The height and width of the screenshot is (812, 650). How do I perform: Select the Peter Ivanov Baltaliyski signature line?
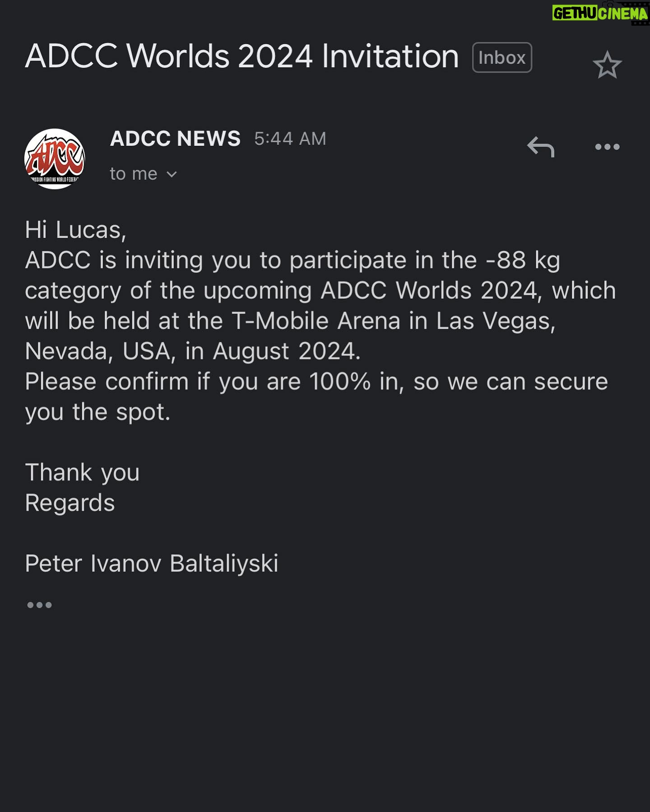[x=152, y=563]
